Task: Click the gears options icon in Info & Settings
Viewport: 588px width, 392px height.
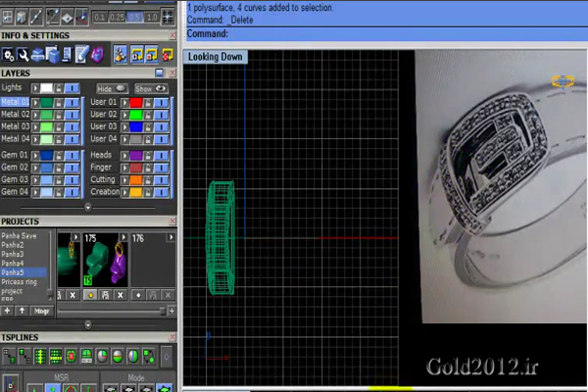Action: pos(8,53)
